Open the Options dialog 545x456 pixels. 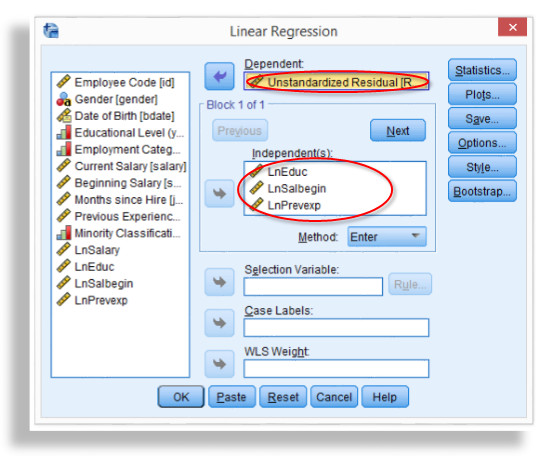pos(482,143)
